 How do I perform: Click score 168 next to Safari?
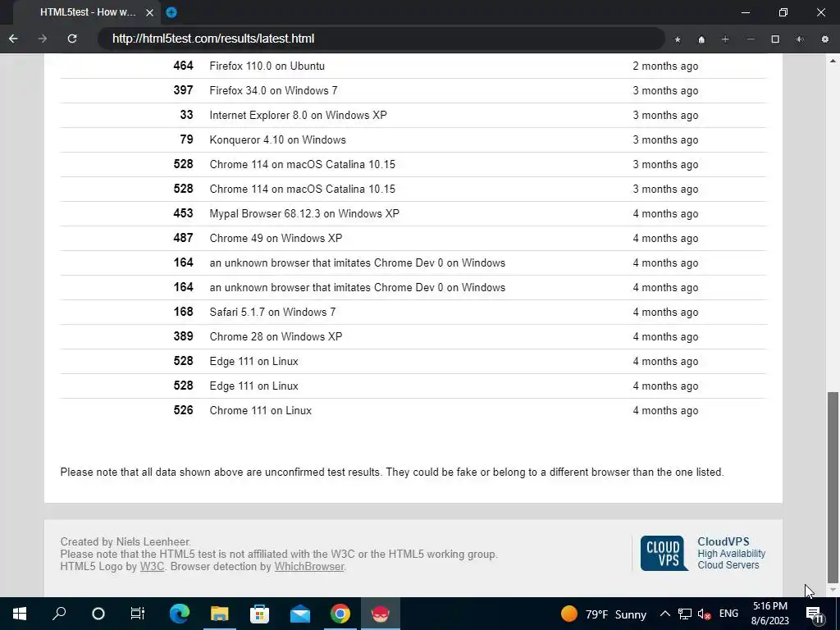183,312
